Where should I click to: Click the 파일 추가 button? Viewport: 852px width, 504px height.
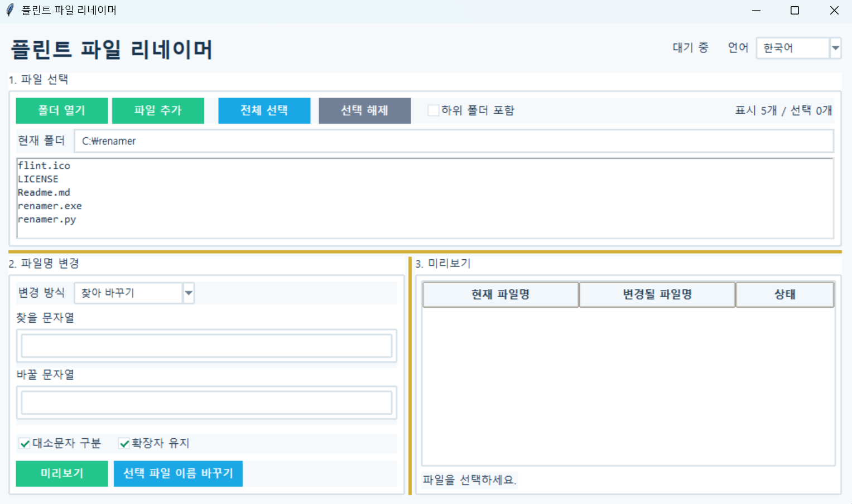(x=158, y=110)
